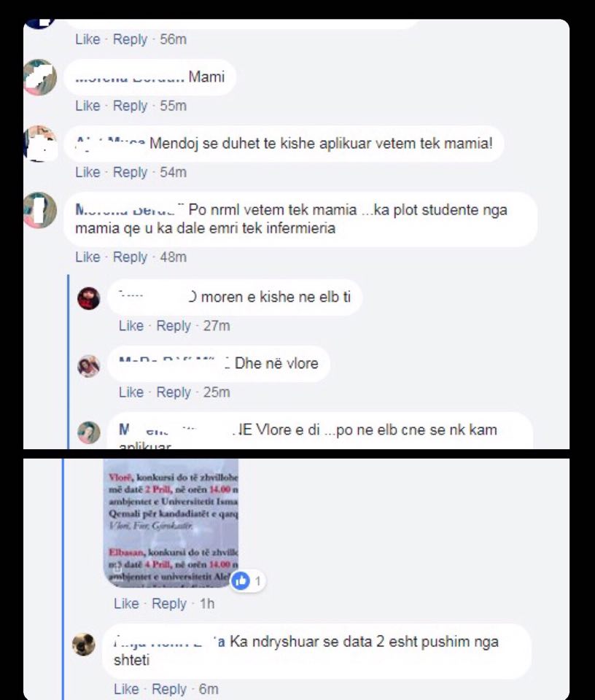This screenshot has width=595, height=700.
Task: Open avatar beside 'Ka ndryshuar se data' comment
Action: pos(83,644)
